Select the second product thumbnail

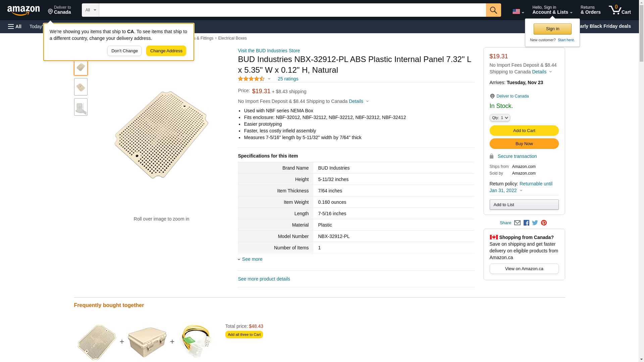tap(81, 87)
